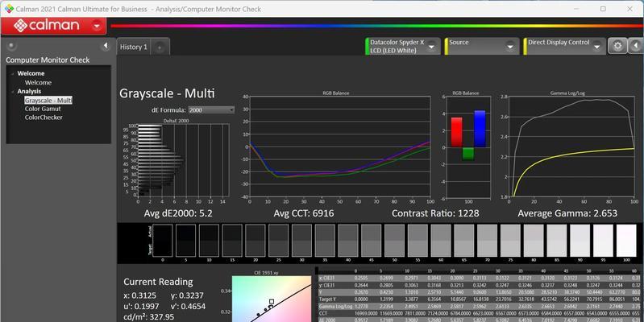Click the Computer Monitor Check heading
644x322 pixels.
tap(48, 60)
